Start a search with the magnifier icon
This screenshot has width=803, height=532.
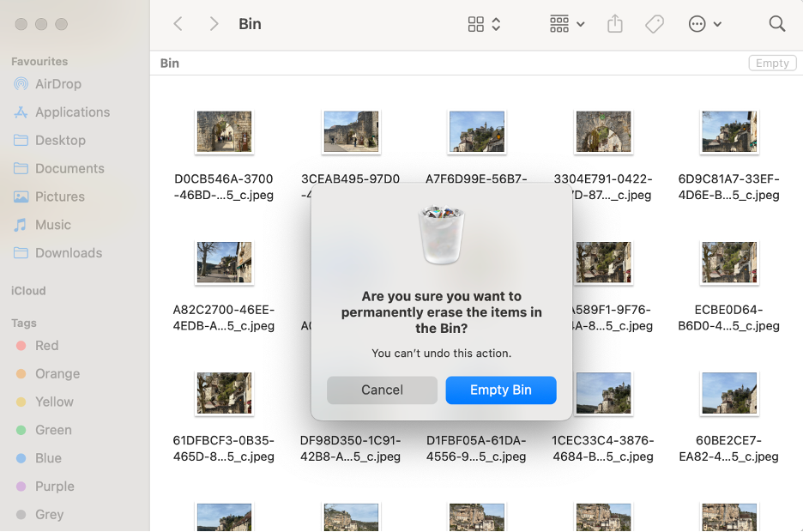point(777,23)
